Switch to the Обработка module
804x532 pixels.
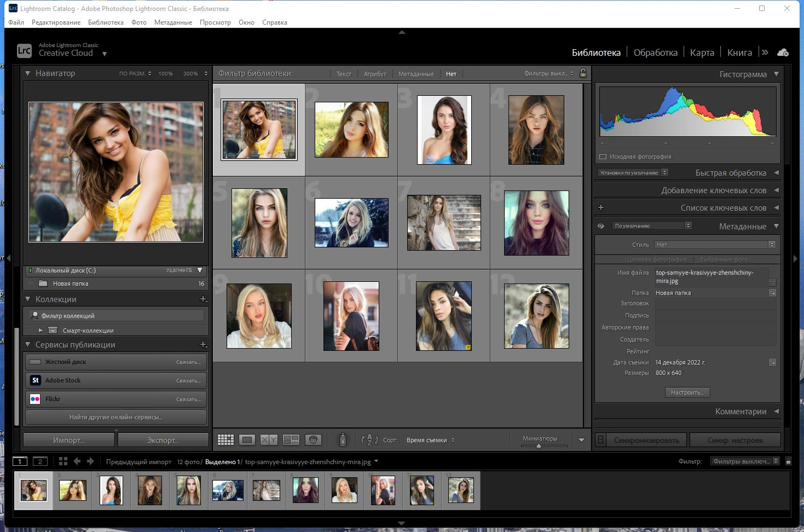655,53
